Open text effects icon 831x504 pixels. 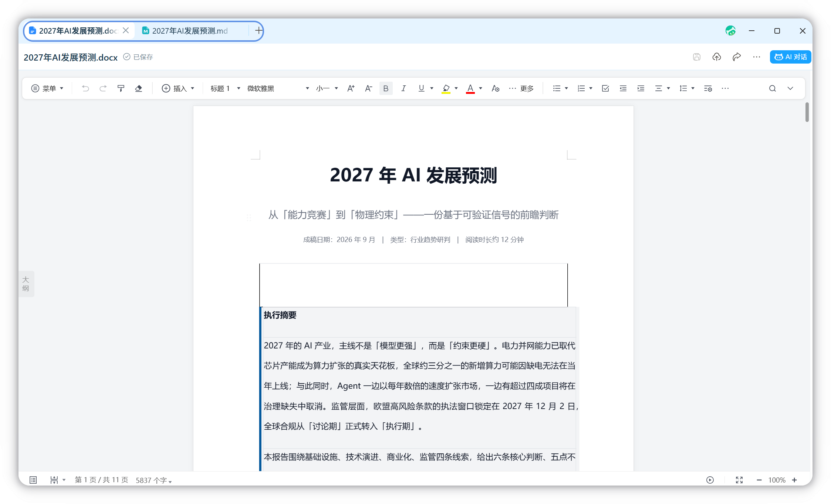[x=496, y=88]
